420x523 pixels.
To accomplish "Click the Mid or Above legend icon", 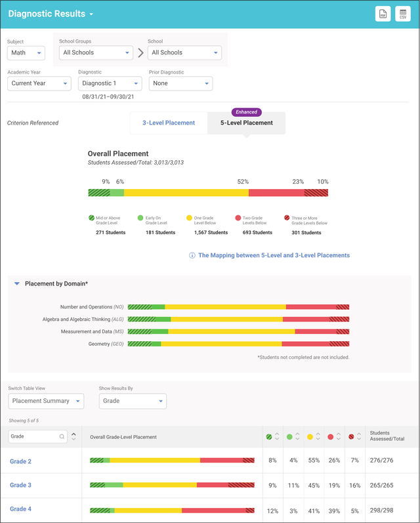I will click(x=91, y=218).
